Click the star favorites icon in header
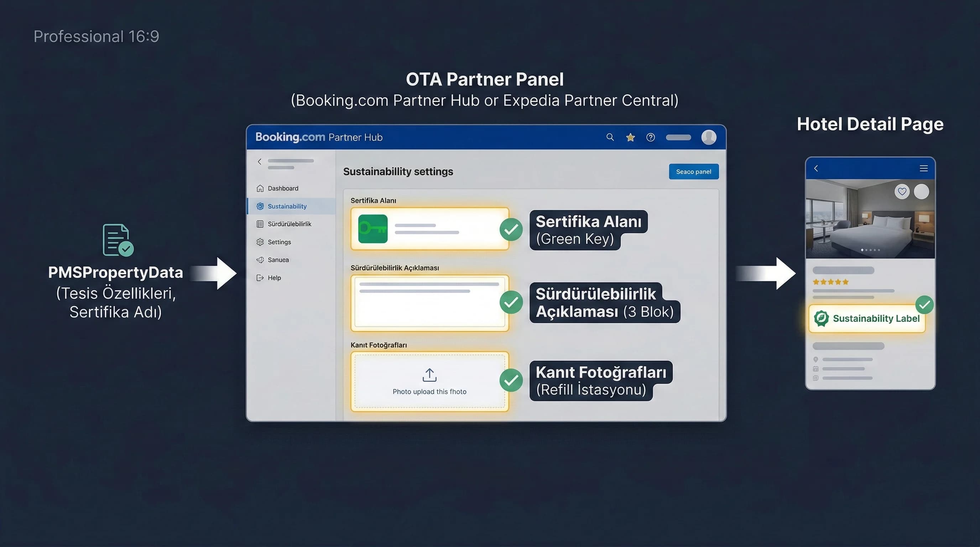Image resolution: width=980 pixels, height=547 pixels. coord(630,137)
